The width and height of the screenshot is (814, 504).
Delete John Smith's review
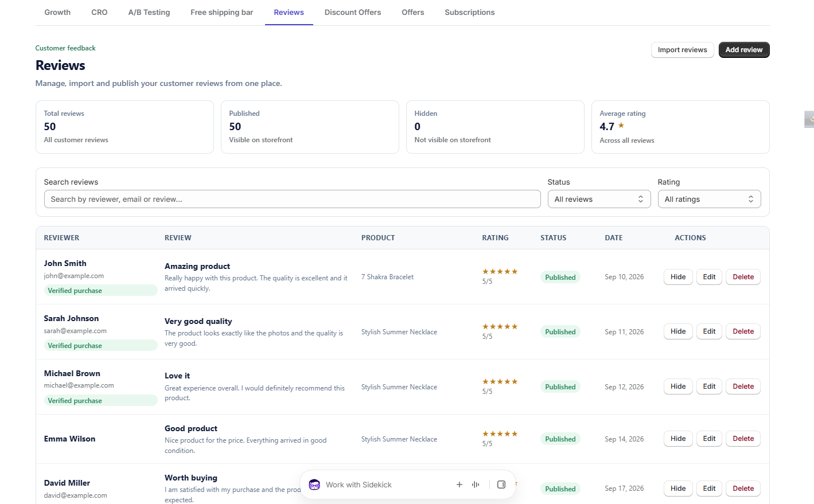pyautogui.click(x=743, y=277)
